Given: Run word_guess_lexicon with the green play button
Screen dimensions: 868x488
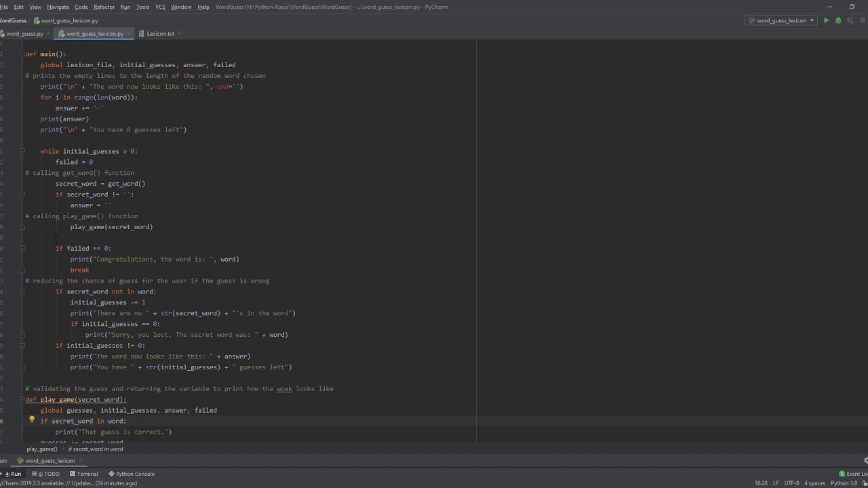Looking at the screenshot, I should coord(826,20).
